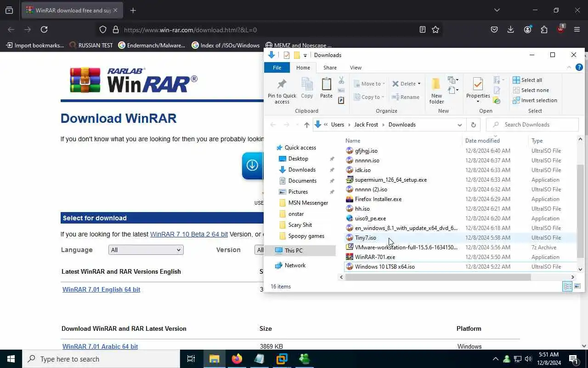The image size is (588, 368).
Task: Click the Copy icon in Clipboard group
Action: tap(307, 88)
